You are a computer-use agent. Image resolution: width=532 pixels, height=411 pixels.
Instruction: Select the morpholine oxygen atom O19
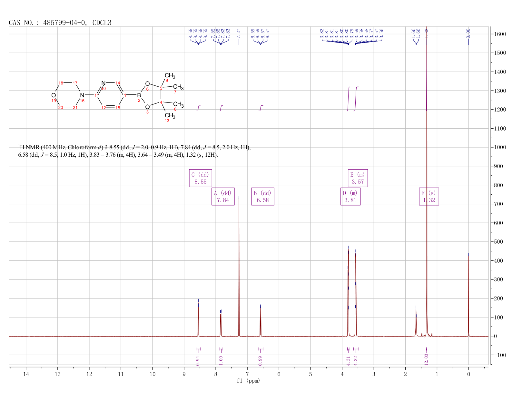(x=54, y=95)
